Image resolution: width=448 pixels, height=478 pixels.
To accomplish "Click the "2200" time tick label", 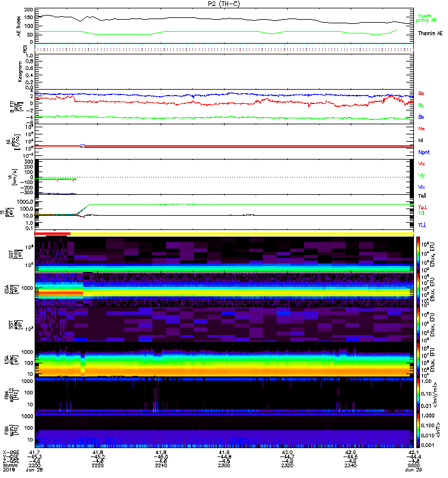I will pos(34,465).
